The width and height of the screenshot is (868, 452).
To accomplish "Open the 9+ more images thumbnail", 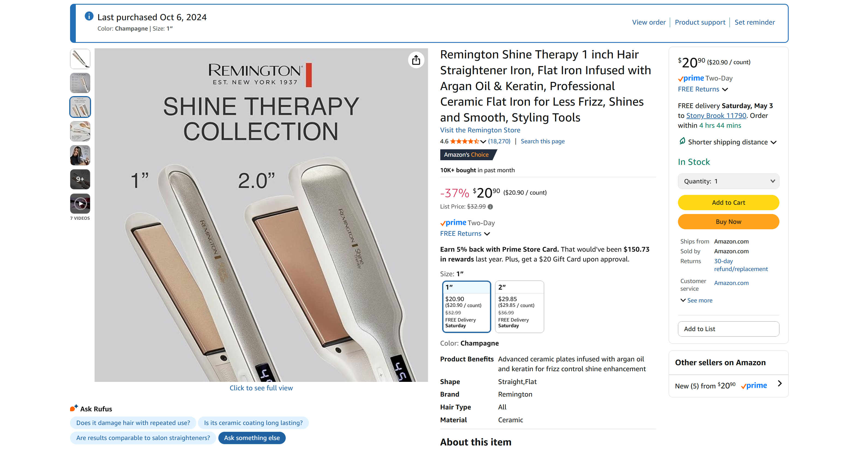I will pos(80,179).
